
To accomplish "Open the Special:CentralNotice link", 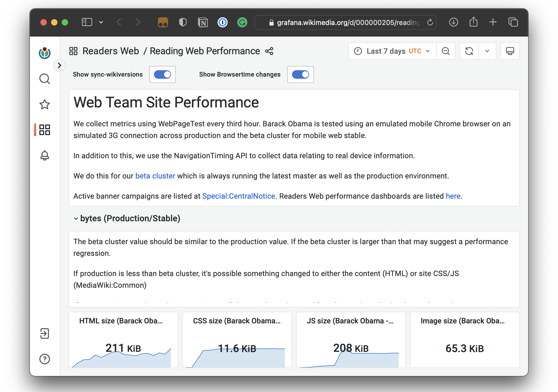I will tap(239, 196).
